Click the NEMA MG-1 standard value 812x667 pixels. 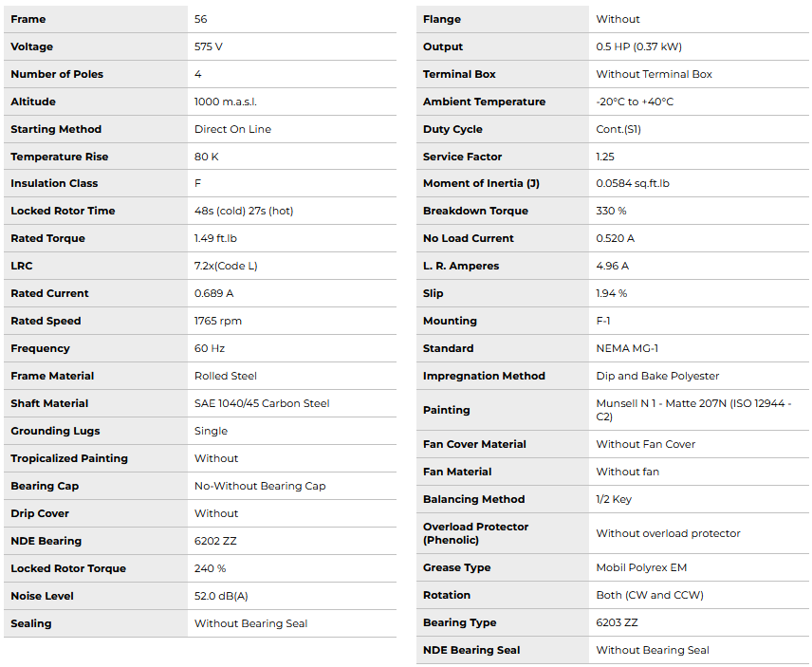click(x=627, y=348)
